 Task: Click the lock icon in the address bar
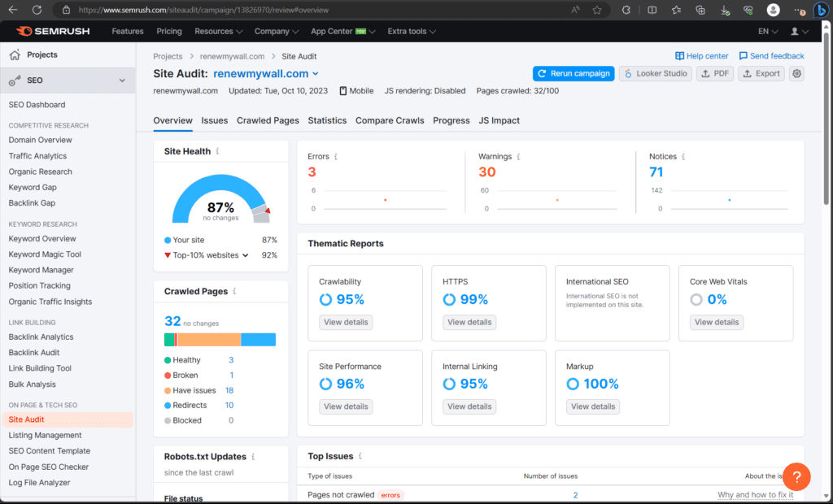67,10
